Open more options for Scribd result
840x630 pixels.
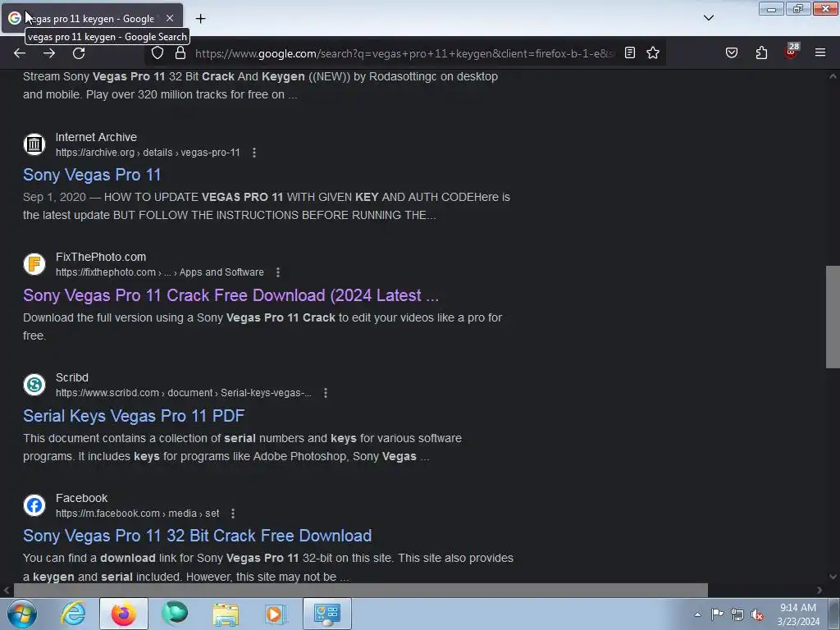click(x=326, y=393)
